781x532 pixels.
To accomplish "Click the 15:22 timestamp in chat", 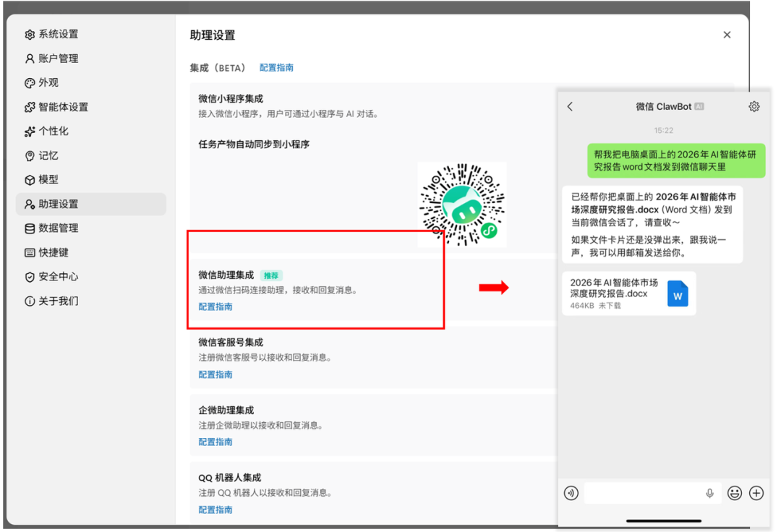I will pos(663,130).
